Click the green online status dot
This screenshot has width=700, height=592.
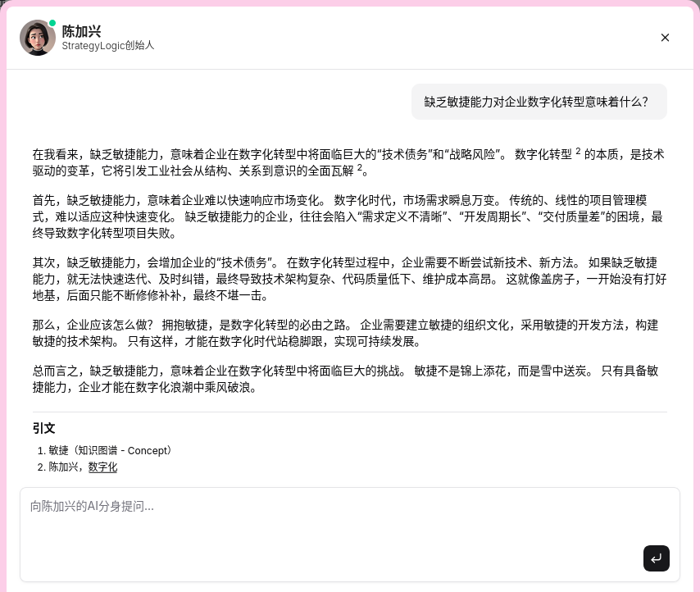tap(52, 24)
